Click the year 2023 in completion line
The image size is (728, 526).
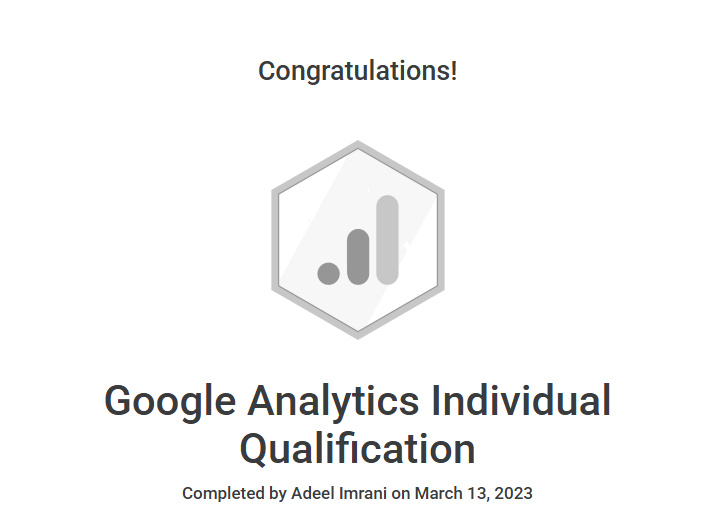[x=513, y=493]
